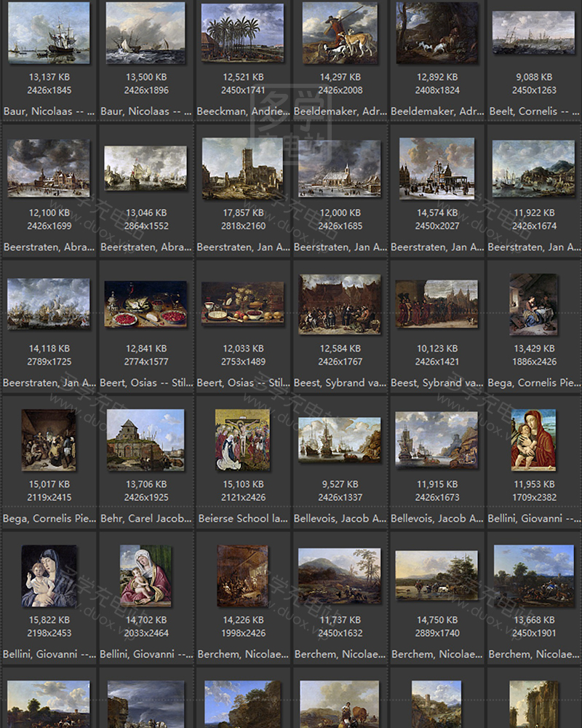The image size is (582, 728).
Task: Select the Beelt, Cornelis seascape thumbnail
Action: (x=533, y=33)
